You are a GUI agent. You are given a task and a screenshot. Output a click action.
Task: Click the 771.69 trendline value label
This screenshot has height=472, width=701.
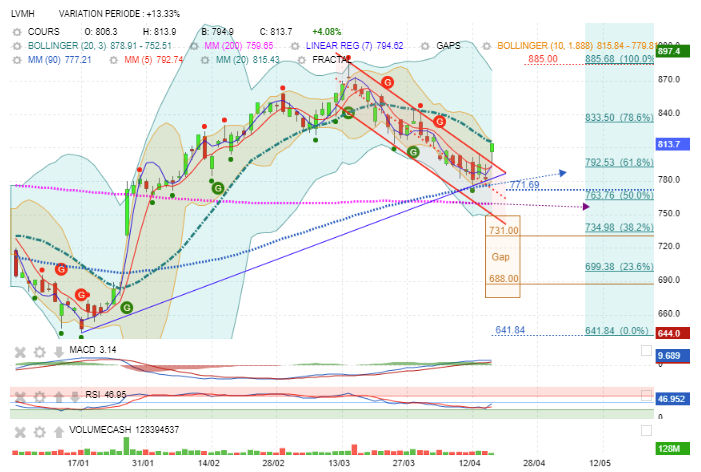click(524, 185)
